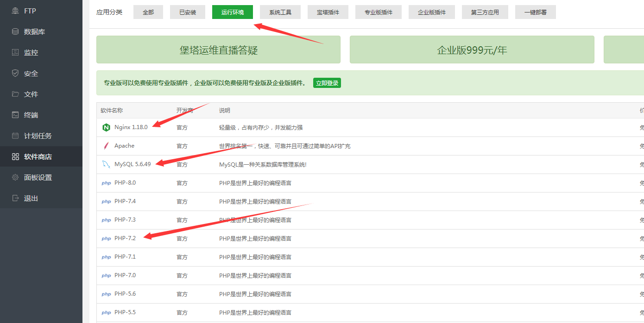Click the 说明 column header
Screen dimensions: 644x323
[225, 111]
